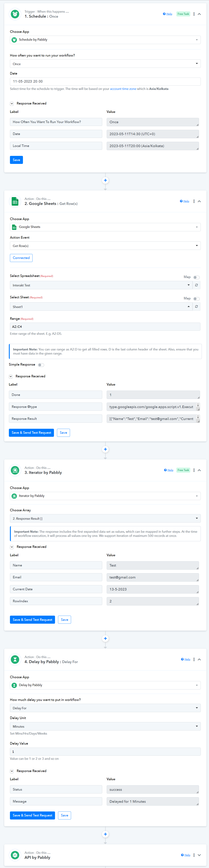209x868 pixels.
Task: Refresh the Select Spreadsheet list
Action: pyautogui.click(x=197, y=285)
